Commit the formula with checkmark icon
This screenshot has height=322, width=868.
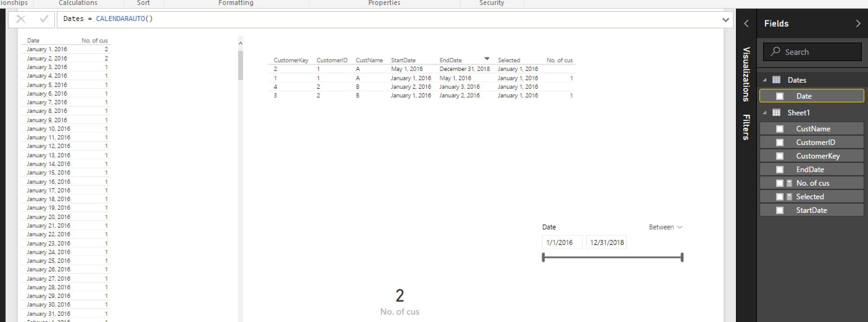pyautogui.click(x=44, y=19)
